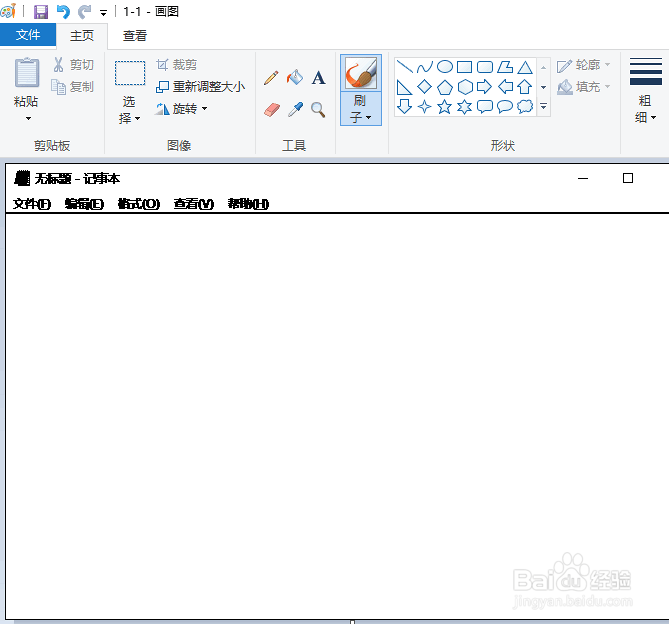
Task: Select the Magnifier tool
Action: coord(318,110)
